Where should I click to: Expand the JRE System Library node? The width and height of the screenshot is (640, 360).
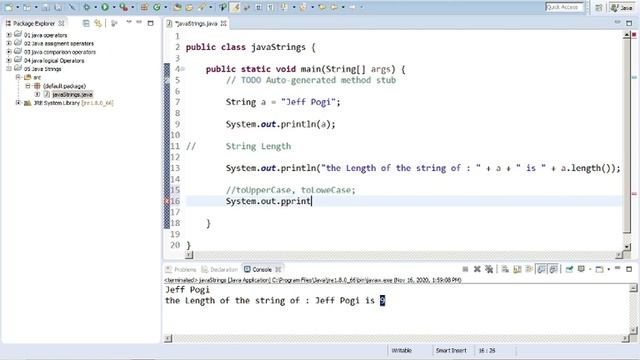click(x=18, y=103)
